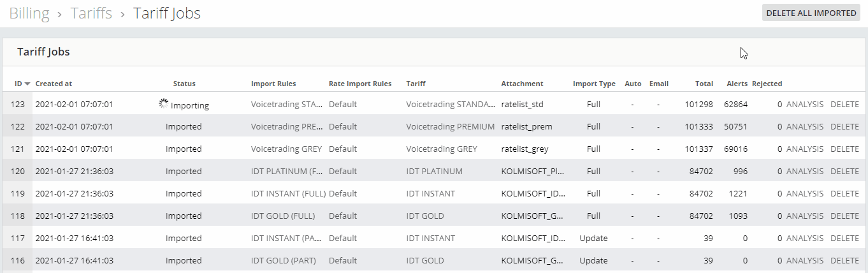Sort by ID column descending arrow
The width and height of the screenshot is (868, 273).
(27, 84)
